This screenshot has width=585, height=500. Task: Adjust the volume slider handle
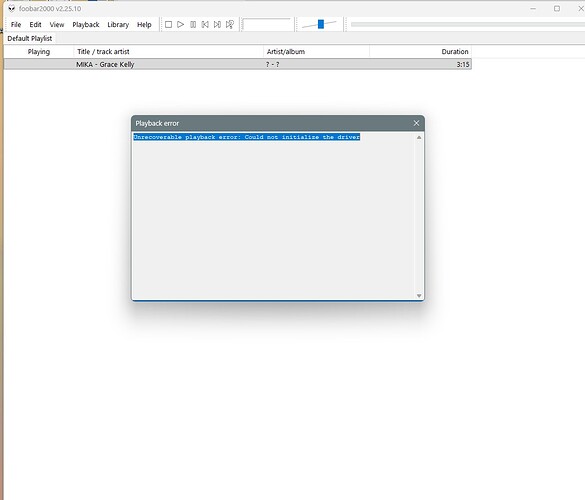click(x=321, y=24)
